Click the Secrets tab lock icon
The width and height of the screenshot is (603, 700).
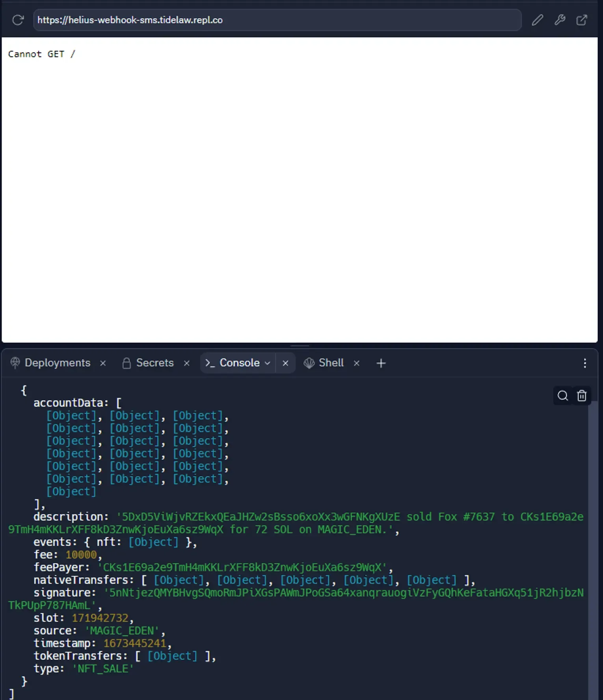point(127,363)
